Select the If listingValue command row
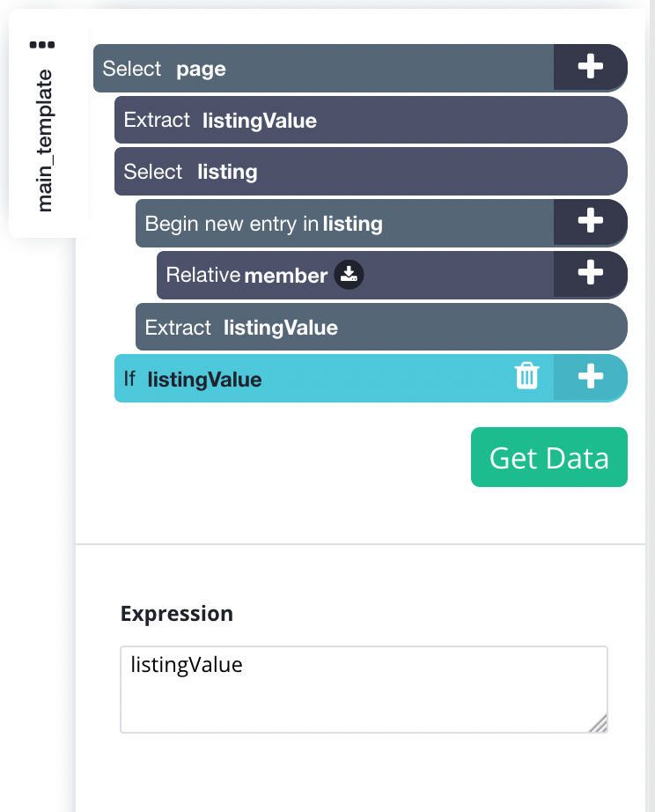Image resolution: width=655 pixels, height=812 pixels. point(334,379)
